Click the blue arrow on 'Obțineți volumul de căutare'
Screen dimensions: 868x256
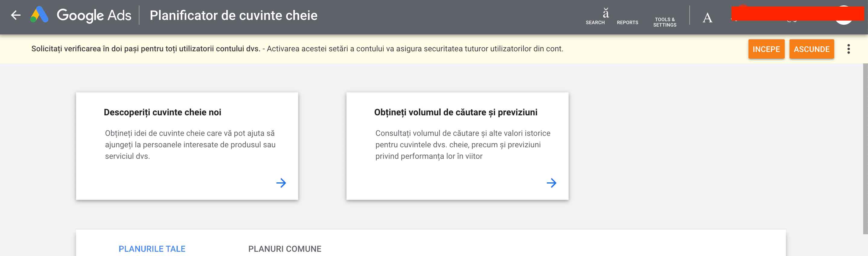coord(552,183)
